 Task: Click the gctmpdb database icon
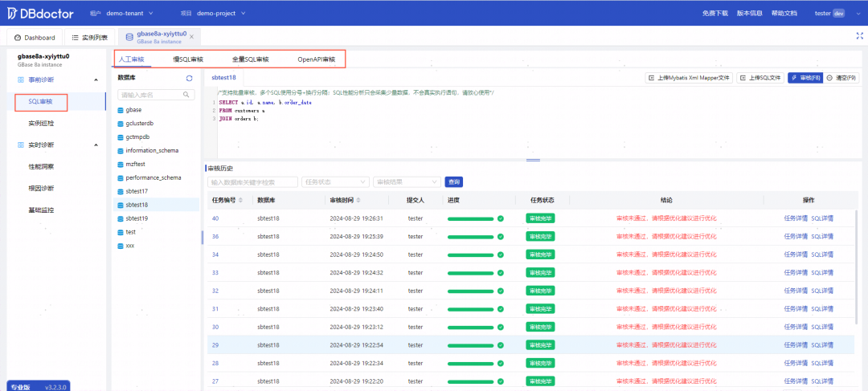(121, 136)
